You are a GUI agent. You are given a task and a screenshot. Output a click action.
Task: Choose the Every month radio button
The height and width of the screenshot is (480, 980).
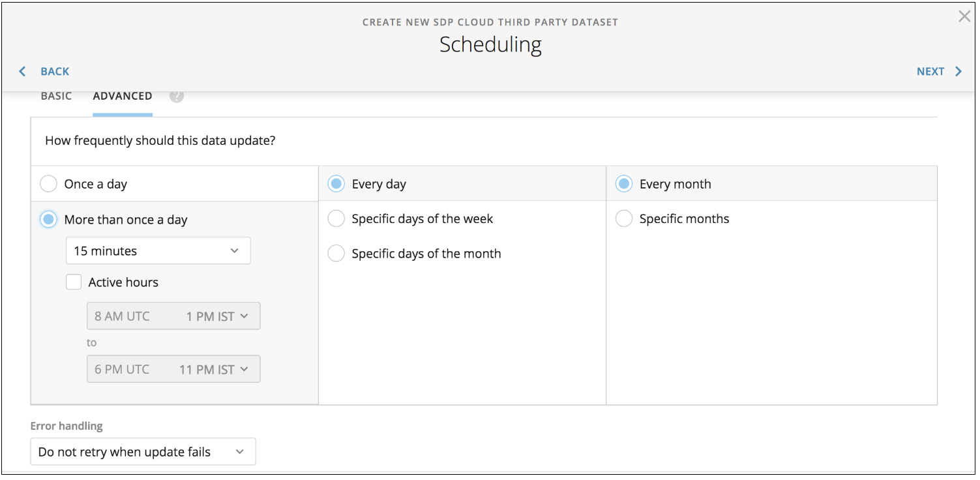point(624,184)
